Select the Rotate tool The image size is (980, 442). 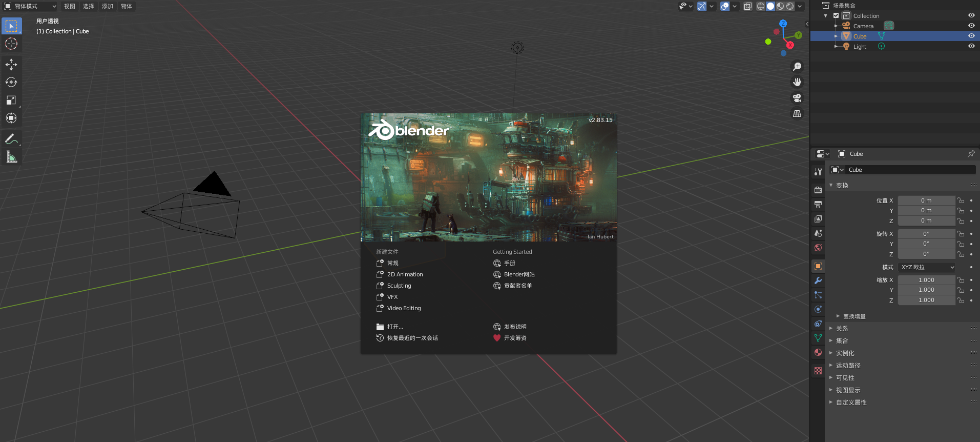click(x=11, y=82)
